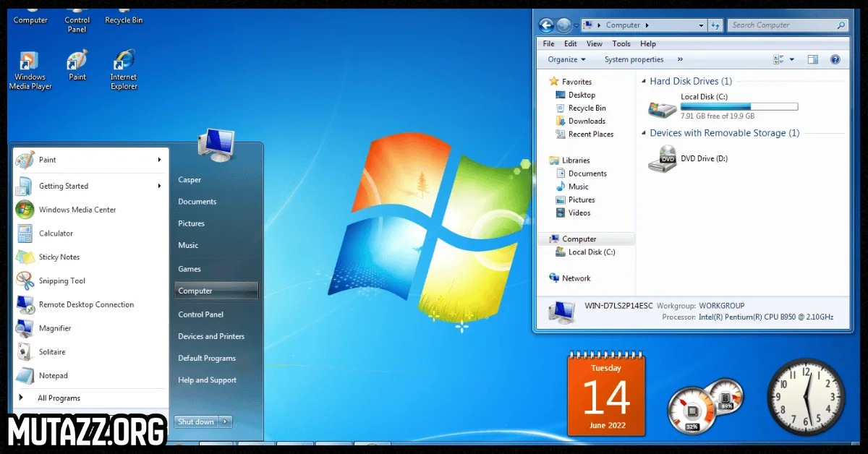Click System properties in the toolbar

click(x=634, y=59)
